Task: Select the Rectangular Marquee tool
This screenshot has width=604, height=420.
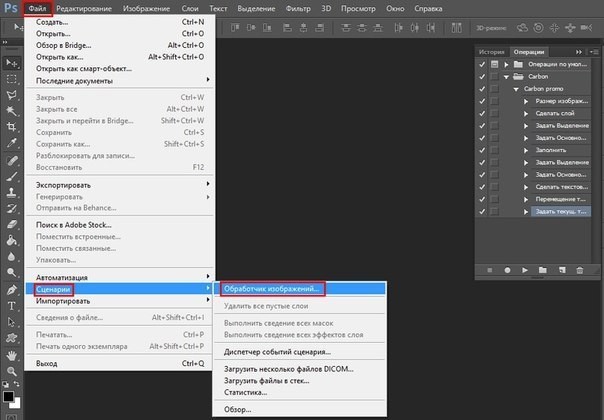Action: pos(12,79)
